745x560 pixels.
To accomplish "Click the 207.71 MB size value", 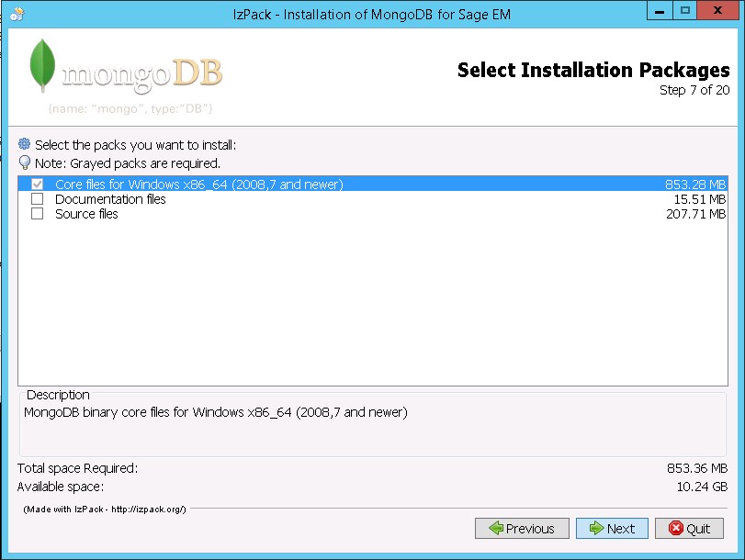I will (x=695, y=214).
